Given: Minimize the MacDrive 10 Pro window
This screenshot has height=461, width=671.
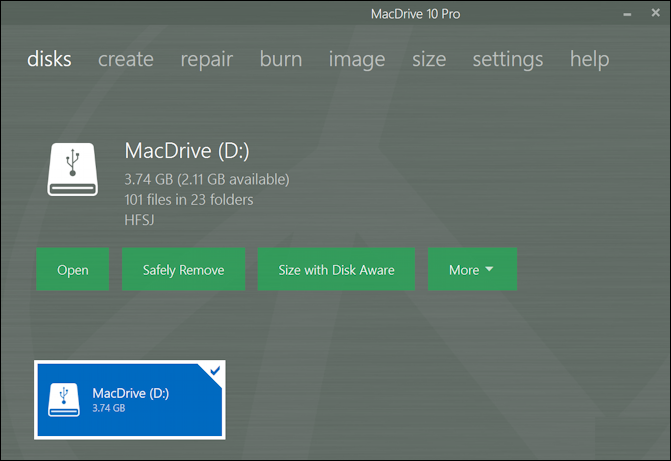Looking at the screenshot, I should tap(627, 14).
